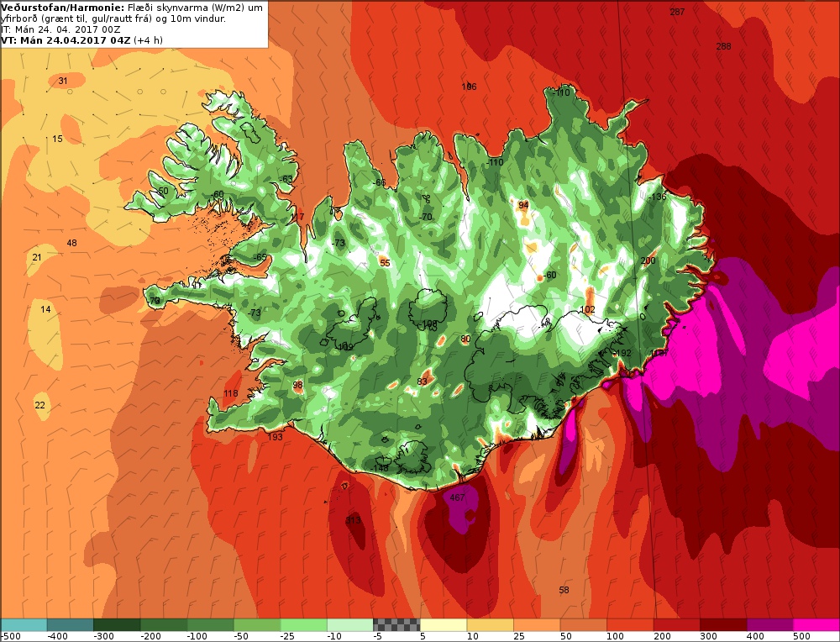Choose the red legend swatch between 200 and 300
This screenshot has width=840, height=642.
click(676, 625)
